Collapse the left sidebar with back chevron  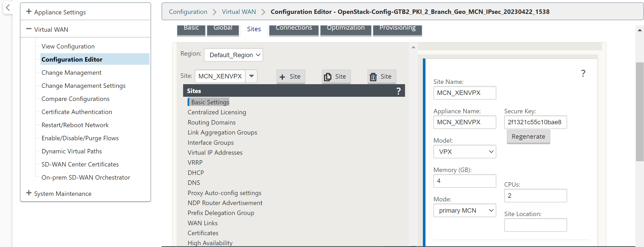[x=8, y=8]
